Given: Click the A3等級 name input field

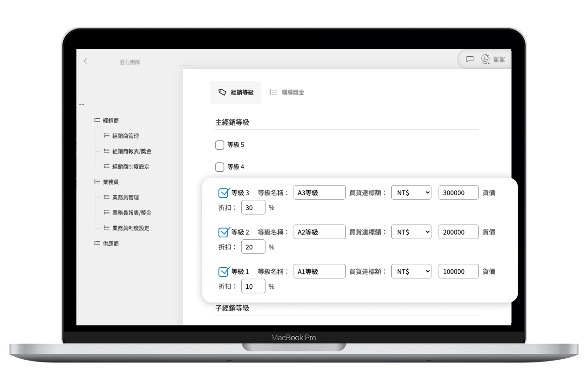Looking at the screenshot, I should pos(319,193).
